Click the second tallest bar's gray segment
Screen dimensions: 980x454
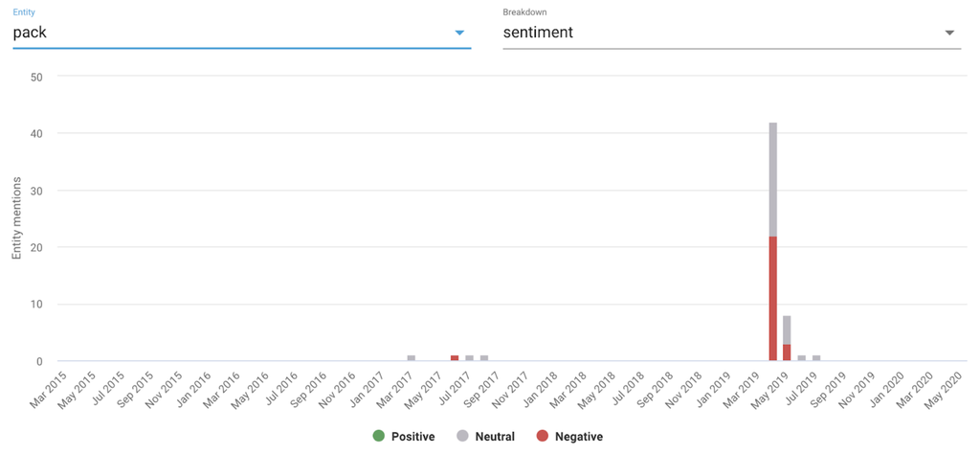(787, 329)
